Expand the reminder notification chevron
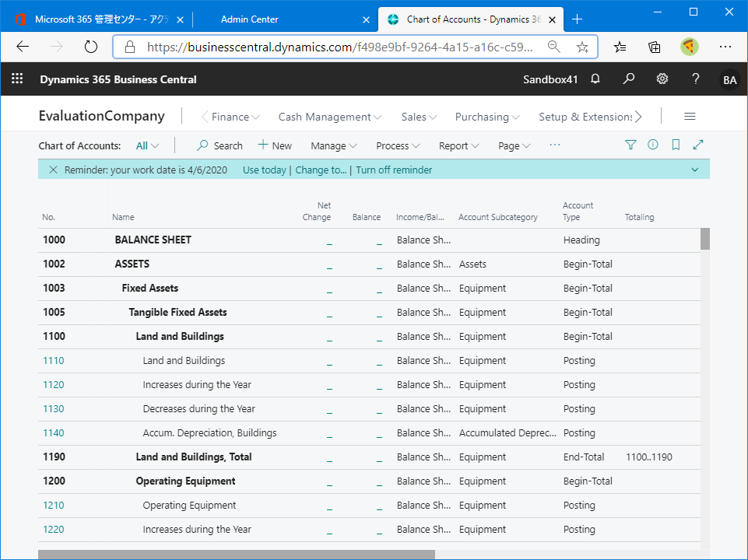Image resolution: width=748 pixels, height=560 pixels. tap(694, 170)
